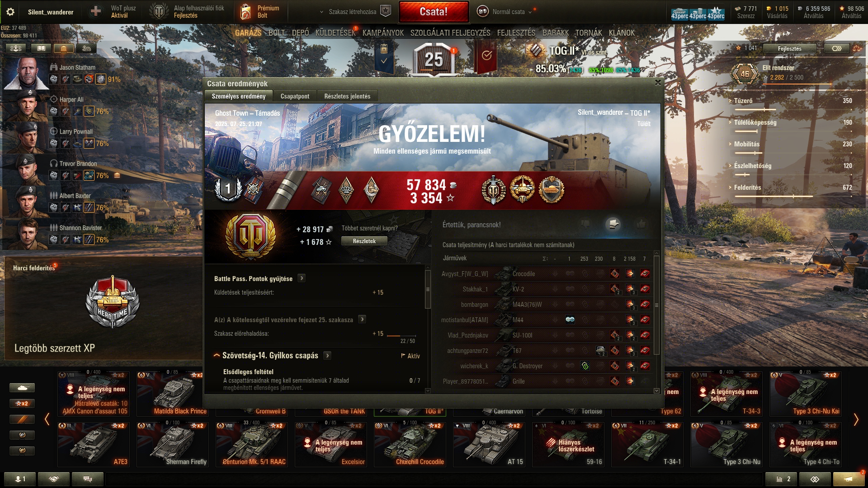Click the red Csata! battle button
Image resolution: width=868 pixels, height=488 pixels.
[x=434, y=12]
